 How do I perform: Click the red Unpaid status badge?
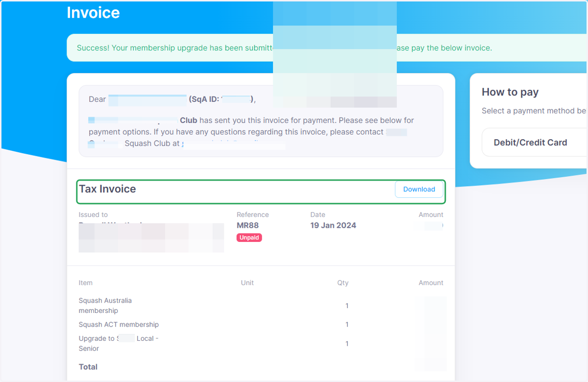pos(249,238)
